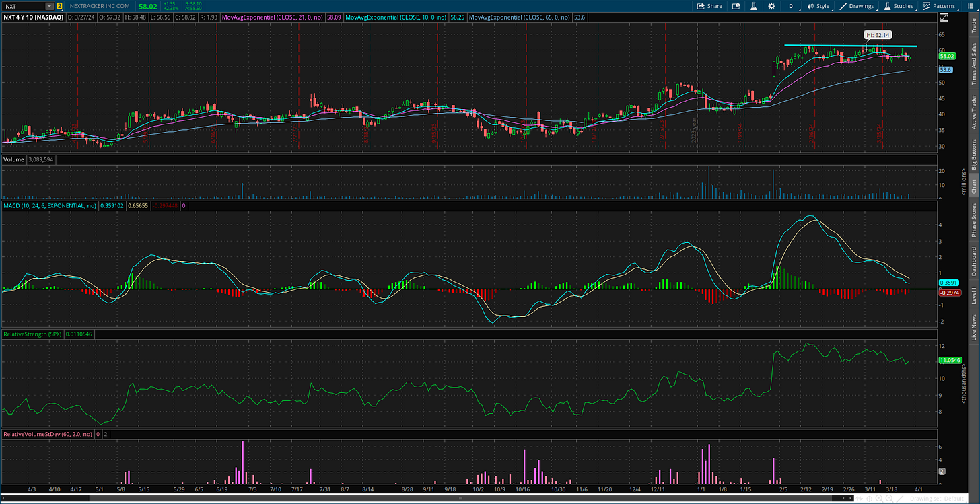This screenshot has width=980, height=504.
Task: Open the D timeframe dropdown
Action: 791,6
